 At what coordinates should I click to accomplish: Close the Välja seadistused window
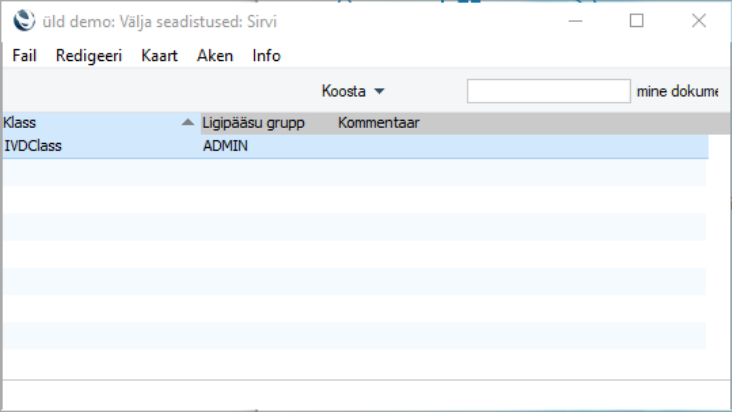tap(699, 21)
